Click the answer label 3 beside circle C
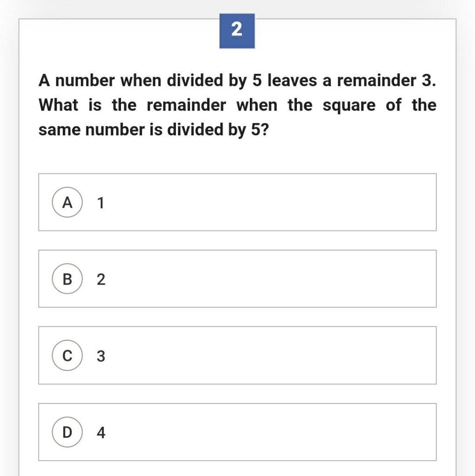Screen dimensions: 475x476 tap(100, 356)
